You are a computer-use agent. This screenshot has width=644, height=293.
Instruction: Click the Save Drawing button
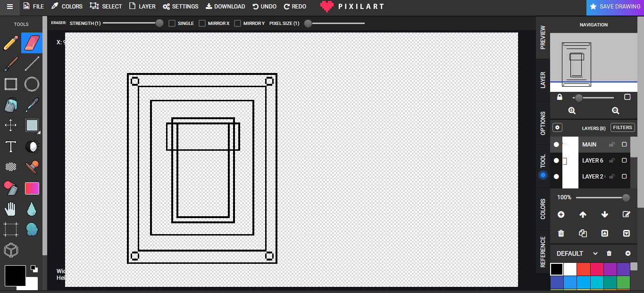(x=615, y=7)
